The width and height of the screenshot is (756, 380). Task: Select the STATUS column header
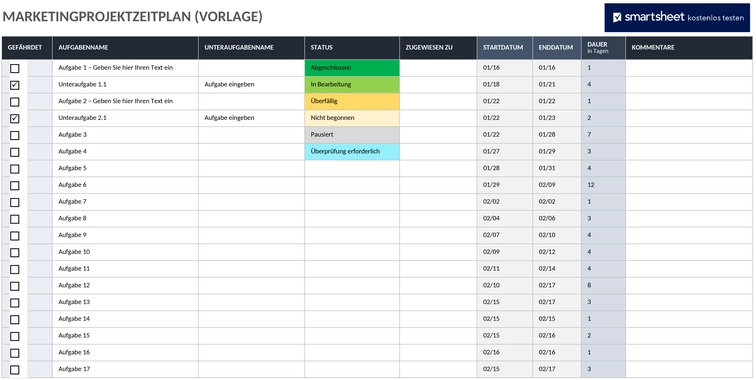(x=352, y=48)
